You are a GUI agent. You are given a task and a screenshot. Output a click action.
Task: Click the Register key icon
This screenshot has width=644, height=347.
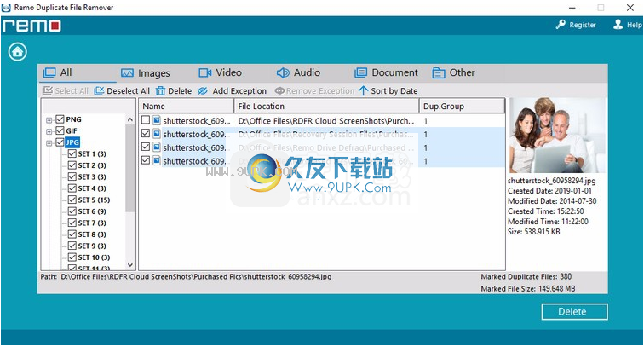pos(561,25)
